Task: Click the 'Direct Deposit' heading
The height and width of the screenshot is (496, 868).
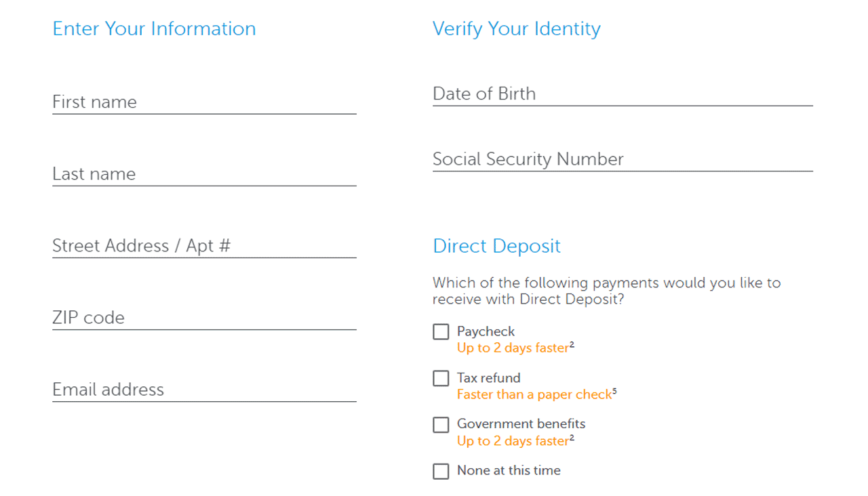Action: (496, 246)
